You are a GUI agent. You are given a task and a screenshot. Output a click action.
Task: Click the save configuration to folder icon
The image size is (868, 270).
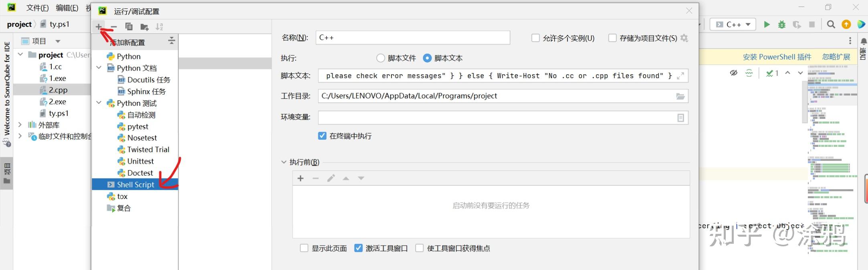144,27
